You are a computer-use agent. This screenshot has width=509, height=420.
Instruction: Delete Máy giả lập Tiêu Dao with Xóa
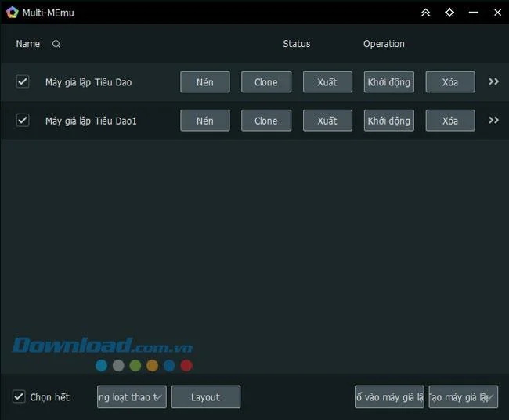pyautogui.click(x=450, y=81)
